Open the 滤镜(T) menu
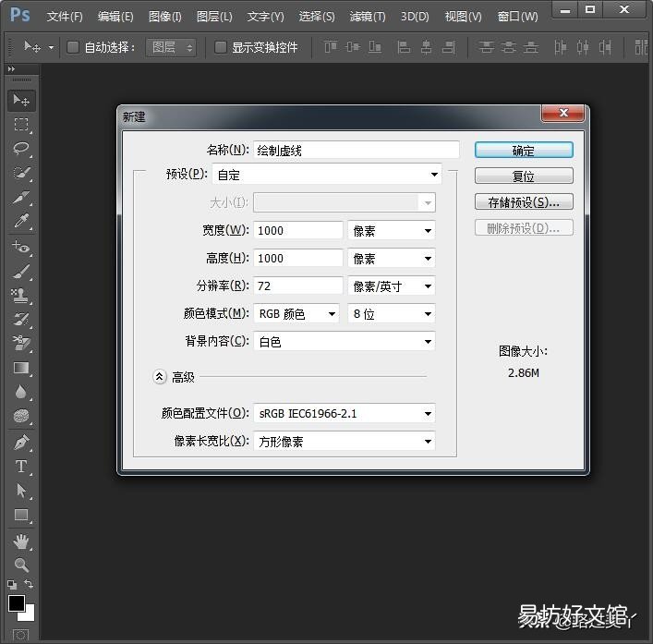 (x=368, y=17)
